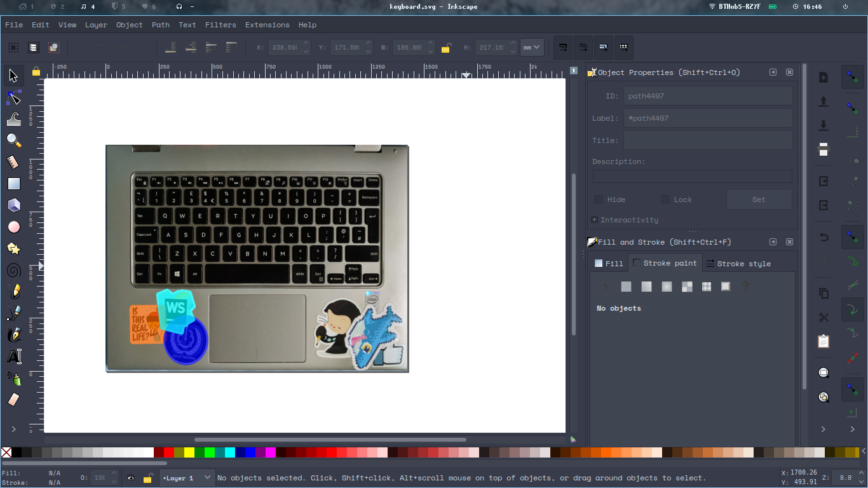Viewport: 868px width, 488px height.
Task: Open the units dropdown showing mm
Action: (x=532, y=47)
